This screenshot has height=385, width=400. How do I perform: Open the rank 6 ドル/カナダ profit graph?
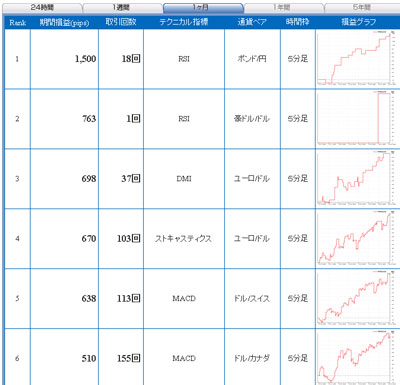point(357,358)
